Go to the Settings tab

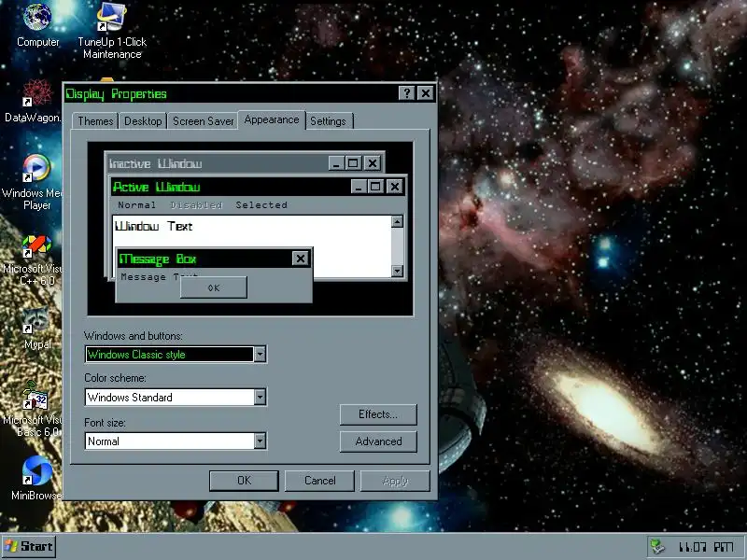pos(329,121)
